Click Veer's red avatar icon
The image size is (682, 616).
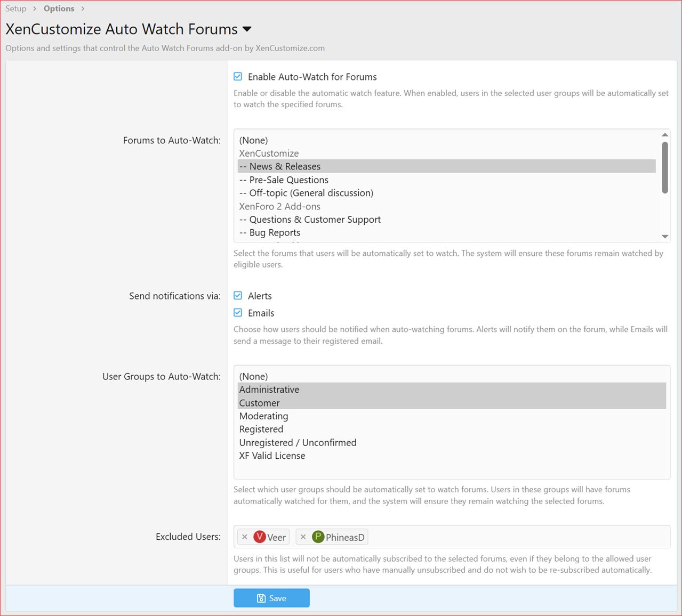coord(260,537)
